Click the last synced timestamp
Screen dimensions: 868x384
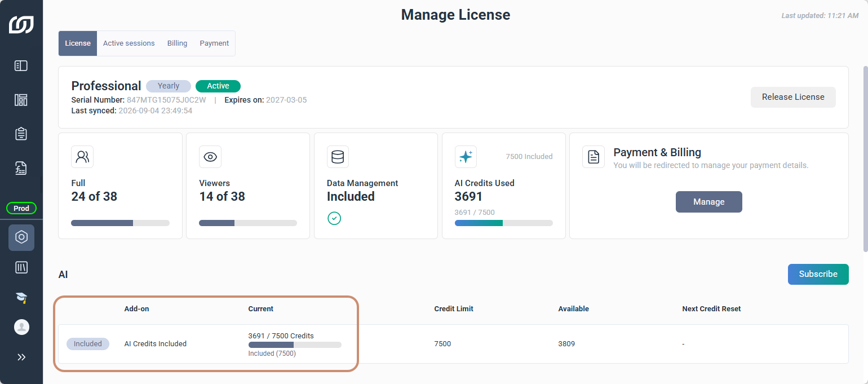[156, 111]
